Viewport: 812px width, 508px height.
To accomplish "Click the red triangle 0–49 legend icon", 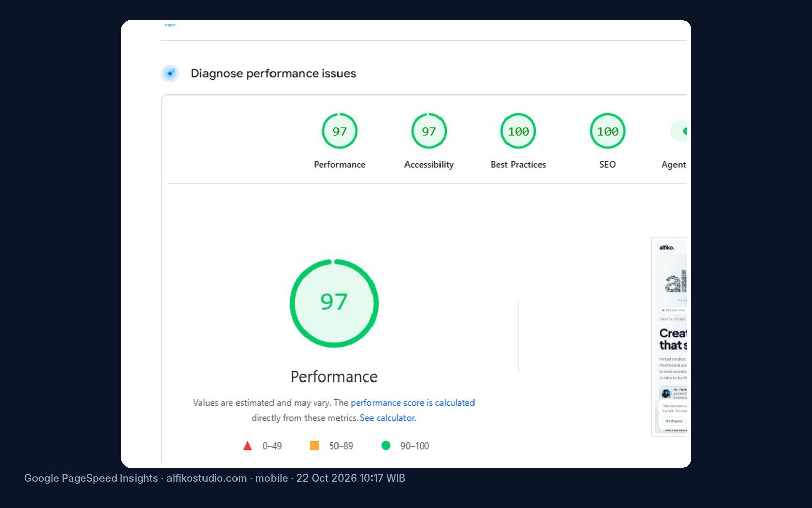I will (x=247, y=446).
